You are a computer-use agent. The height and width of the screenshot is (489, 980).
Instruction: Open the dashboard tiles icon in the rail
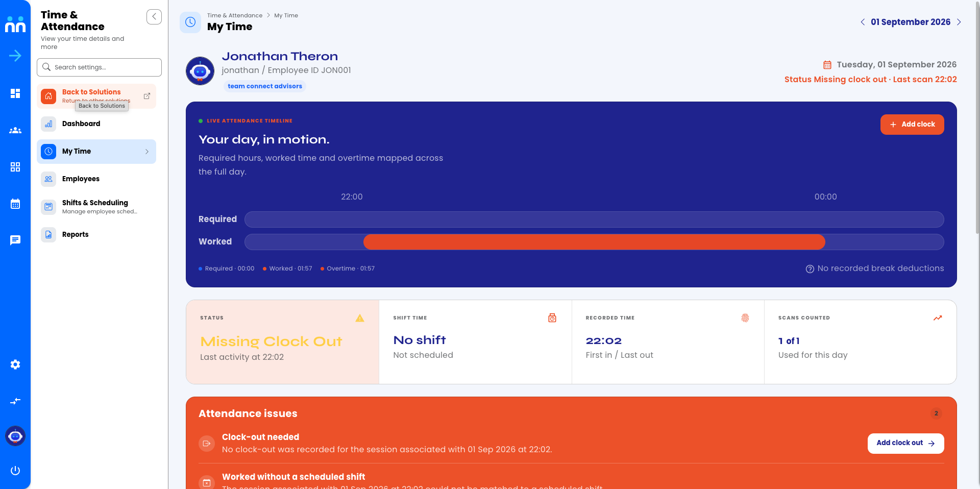click(15, 93)
